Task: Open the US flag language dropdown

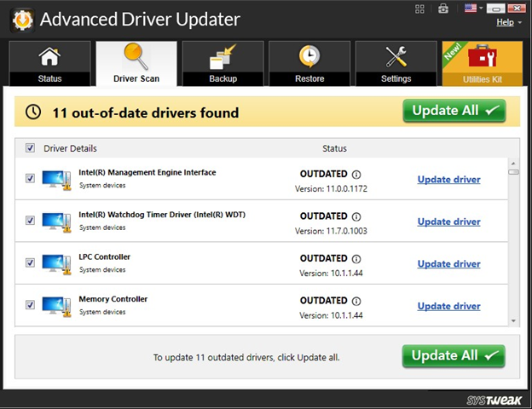Action: (474, 9)
